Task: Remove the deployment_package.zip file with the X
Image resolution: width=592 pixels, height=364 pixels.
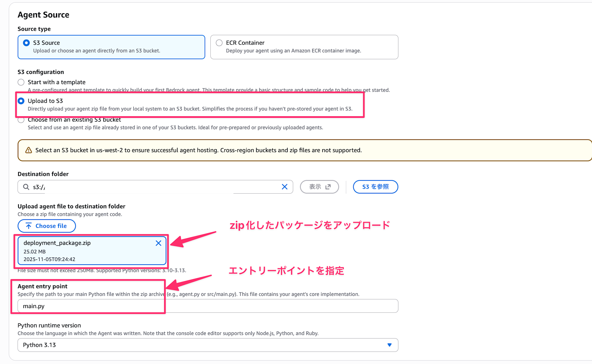Action: (x=158, y=243)
